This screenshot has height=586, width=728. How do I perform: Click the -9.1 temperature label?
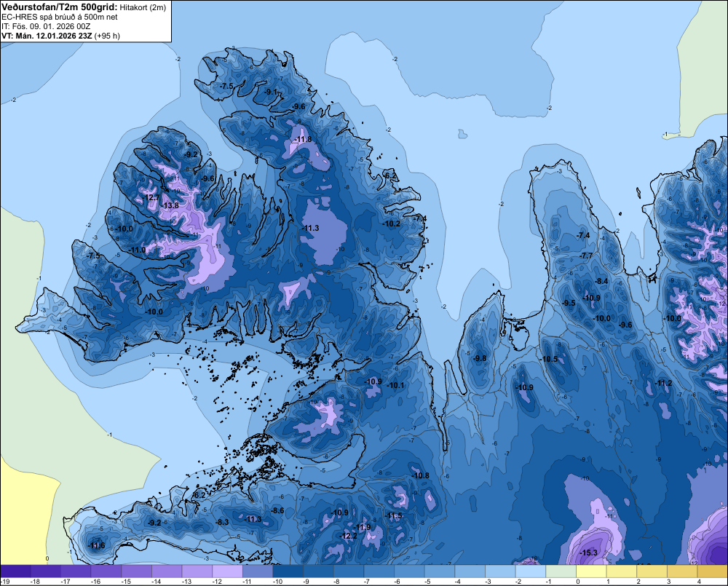coord(270,92)
